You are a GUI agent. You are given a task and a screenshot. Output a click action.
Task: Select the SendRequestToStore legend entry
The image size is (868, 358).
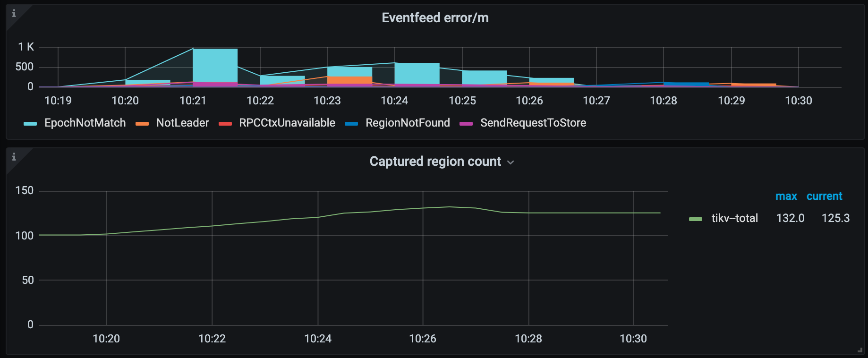tap(533, 123)
